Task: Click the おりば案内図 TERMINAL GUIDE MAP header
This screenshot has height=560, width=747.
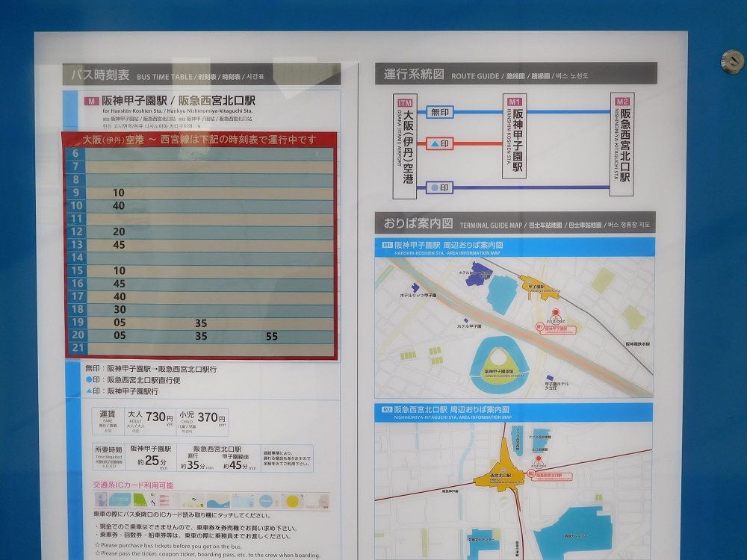Action: pyautogui.click(x=515, y=223)
